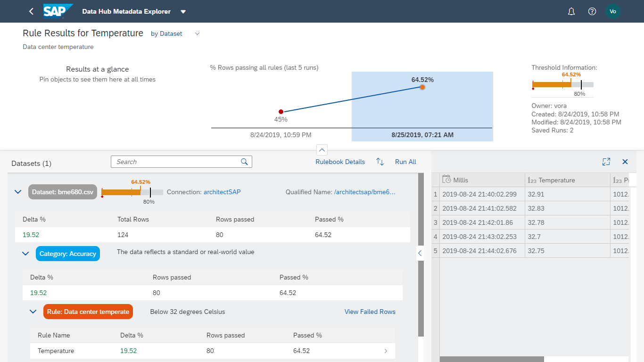Viewport: 644px width, 362px height.
Task: Click the clock icon on the Millis column
Action: [x=446, y=180]
